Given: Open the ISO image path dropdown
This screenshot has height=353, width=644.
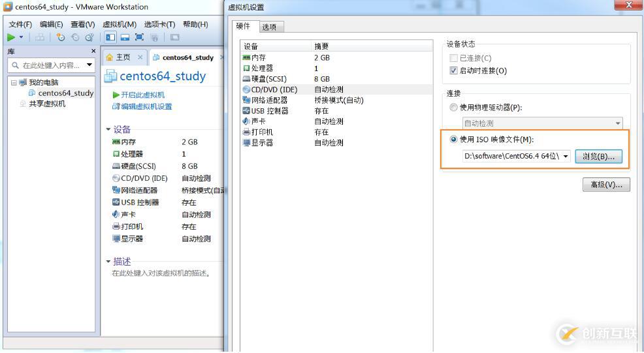Looking at the screenshot, I should pyautogui.click(x=566, y=157).
